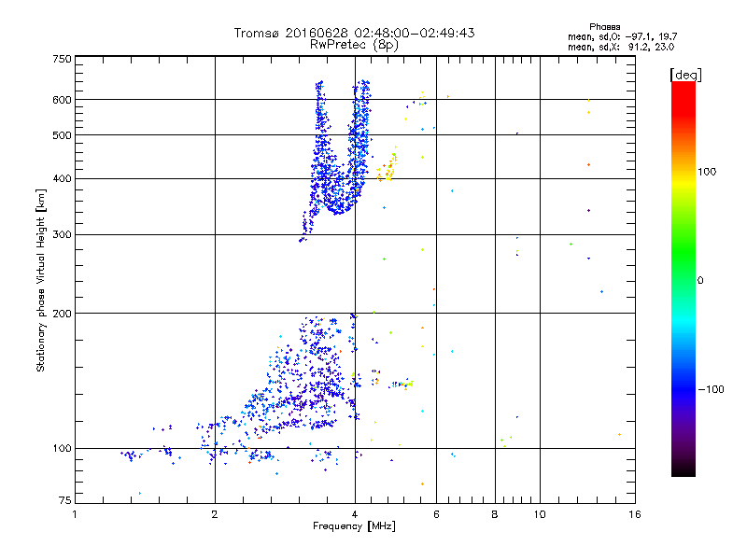
Task: Click the Phases header text
Action: coord(604,27)
